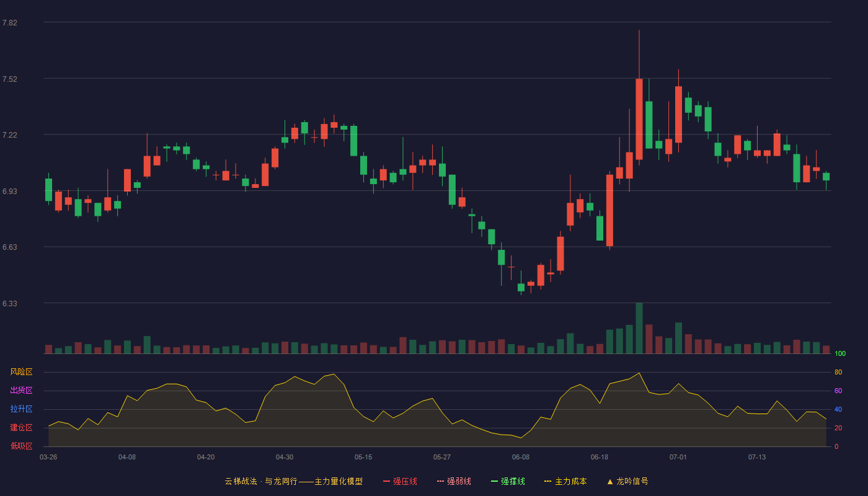Viewport: 868px width, 496px height.
Task: Toggle the 龙吟信号 triangle legend item
Action: (627, 481)
